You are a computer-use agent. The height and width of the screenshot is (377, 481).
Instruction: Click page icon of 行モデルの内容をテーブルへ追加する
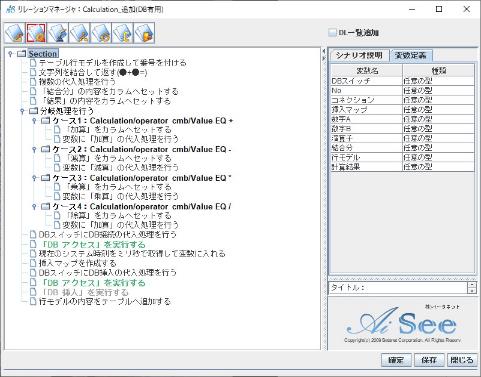click(x=33, y=302)
